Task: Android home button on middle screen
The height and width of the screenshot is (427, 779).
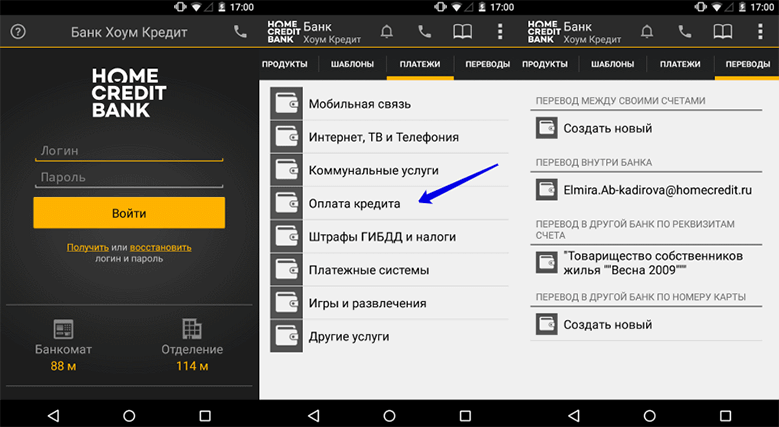Action: pyautogui.click(x=390, y=415)
